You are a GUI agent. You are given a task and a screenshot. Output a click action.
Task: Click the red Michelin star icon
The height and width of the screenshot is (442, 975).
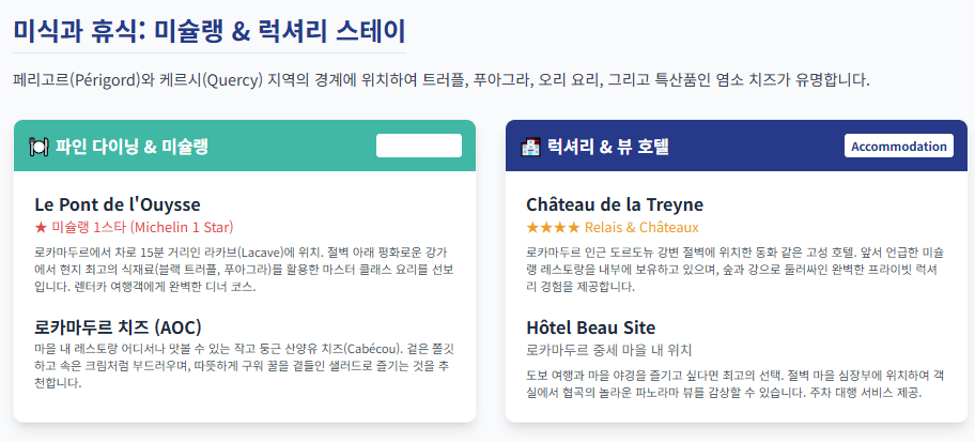40,227
